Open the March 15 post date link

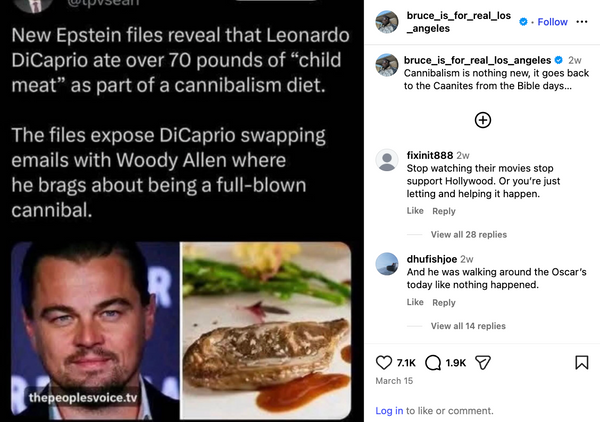[392, 381]
